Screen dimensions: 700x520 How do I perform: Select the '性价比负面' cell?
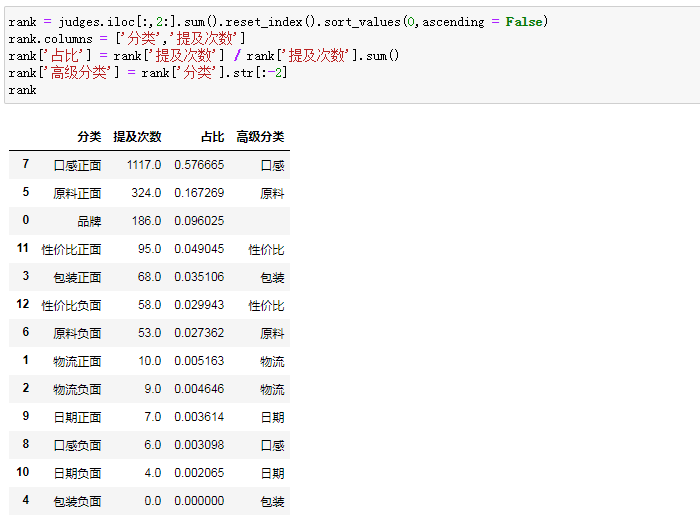(x=71, y=306)
